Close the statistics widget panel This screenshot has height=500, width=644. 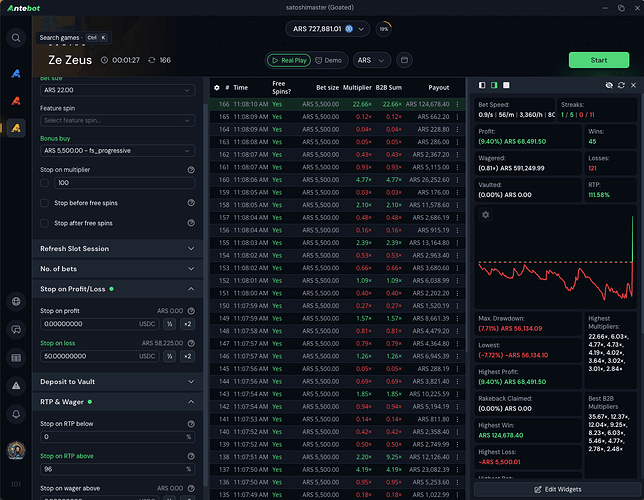coord(633,86)
